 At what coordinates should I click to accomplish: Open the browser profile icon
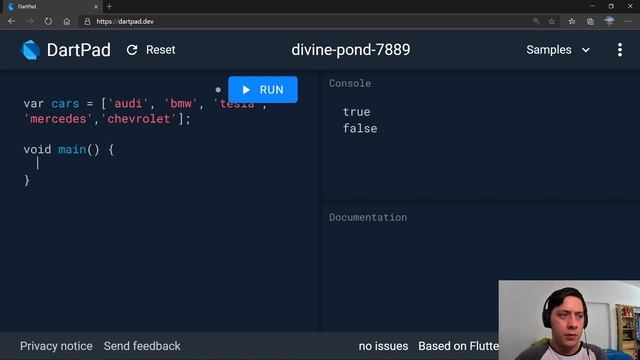(x=609, y=21)
